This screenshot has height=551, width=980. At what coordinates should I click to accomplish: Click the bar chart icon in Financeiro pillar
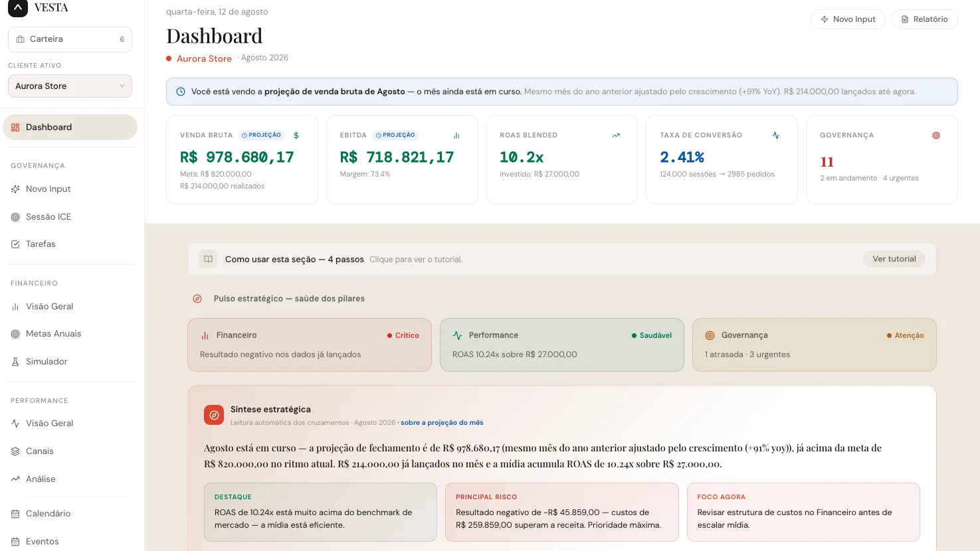(x=205, y=336)
